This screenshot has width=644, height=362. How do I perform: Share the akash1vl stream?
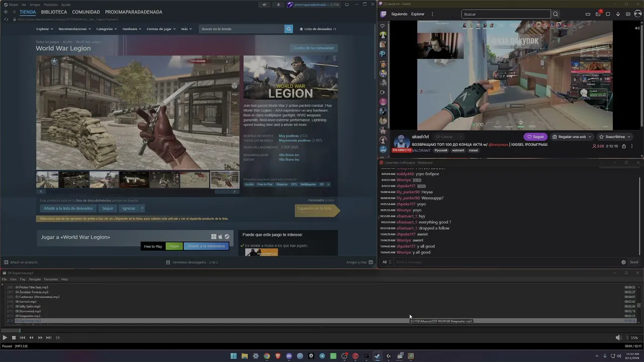pos(624,146)
